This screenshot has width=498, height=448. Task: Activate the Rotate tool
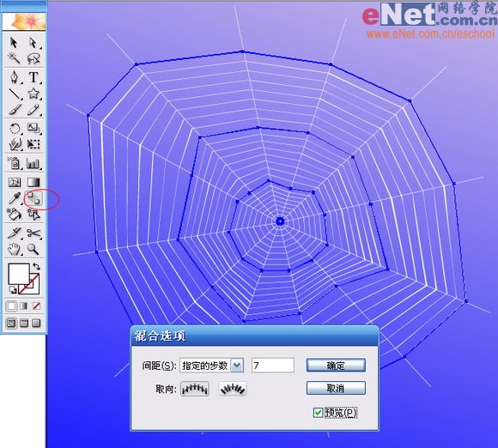tap(15, 129)
